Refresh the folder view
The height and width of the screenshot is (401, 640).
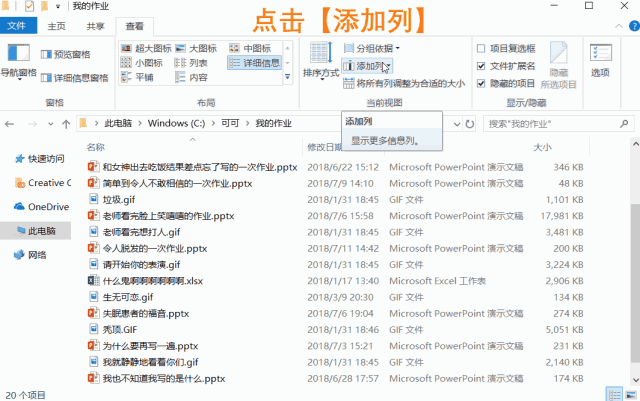[x=470, y=124]
